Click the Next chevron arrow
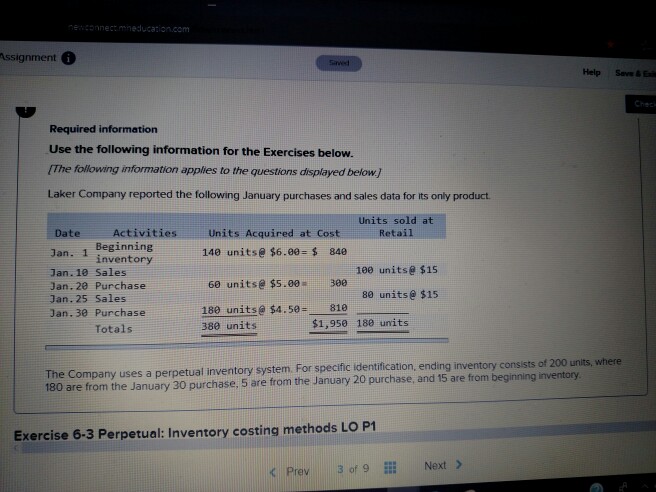The width and height of the screenshot is (656, 492). (x=459, y=465)
